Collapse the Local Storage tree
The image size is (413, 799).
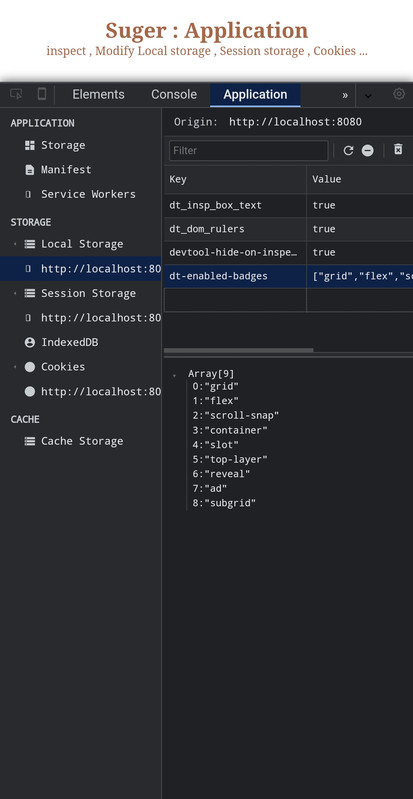pyautogui.click(x=15, y=244)
